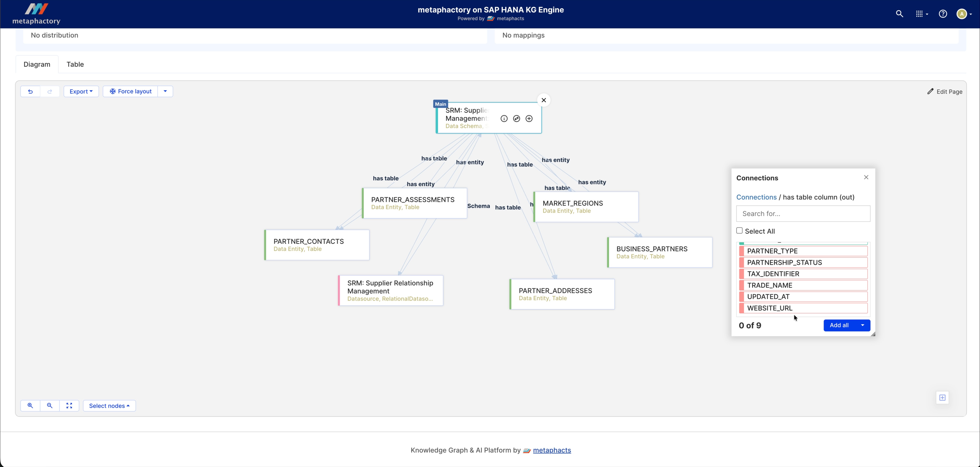Select PARTNER_TYPE in connections list
Image resolution: width=980 pixels, height=467 pixels.
point(803,251)
